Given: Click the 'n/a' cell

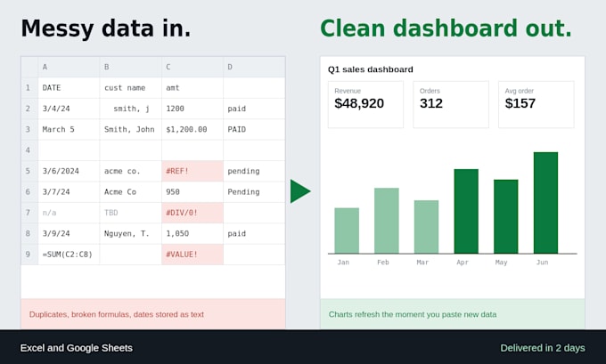Looking at the screenshot, I should point(69,213).
